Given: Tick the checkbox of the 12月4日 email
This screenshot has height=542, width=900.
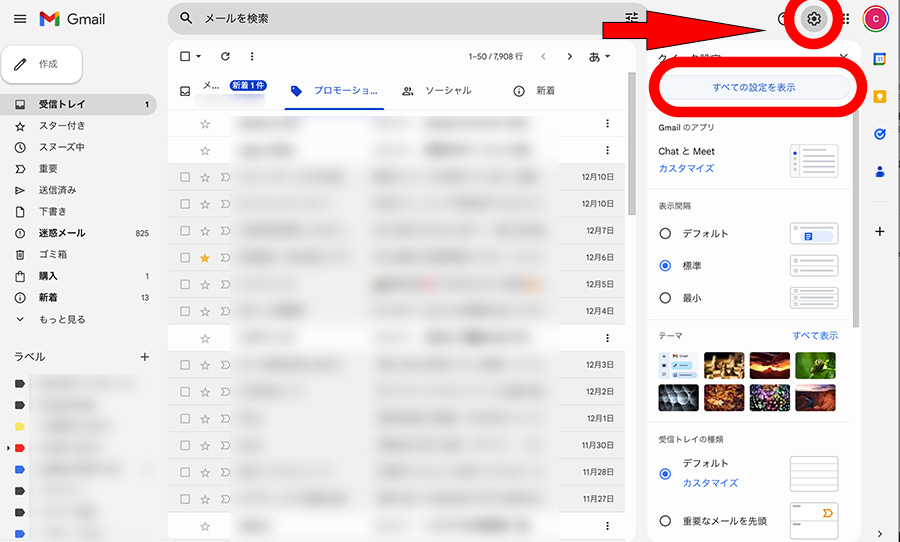Looking at the screenshot, I should click(x=185, y=311).
